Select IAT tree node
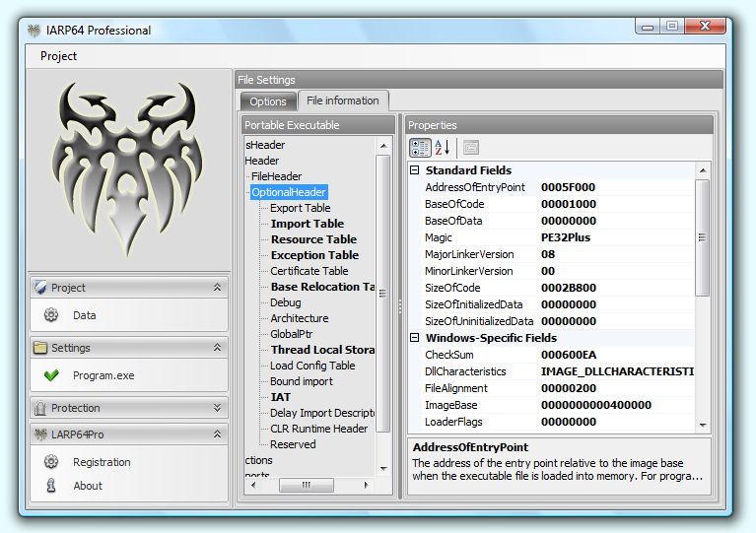Viewport: 756px width, 533px height. (x=281, y=397)
